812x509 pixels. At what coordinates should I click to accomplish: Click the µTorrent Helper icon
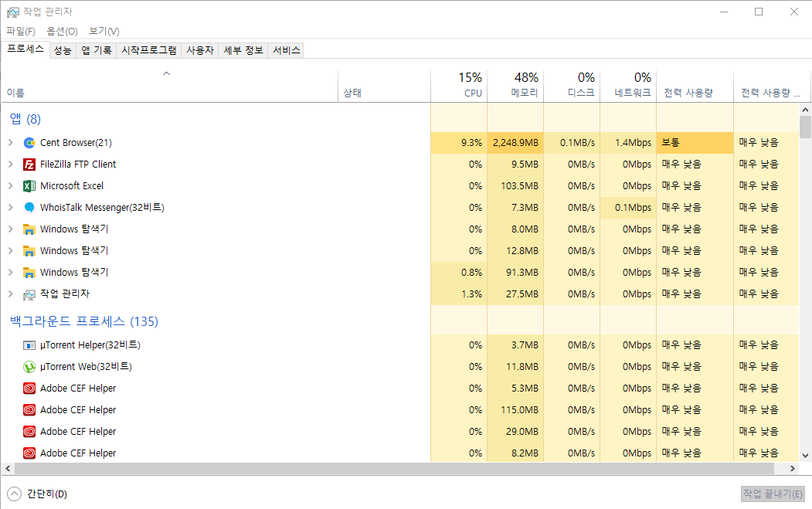coord(29,344)
